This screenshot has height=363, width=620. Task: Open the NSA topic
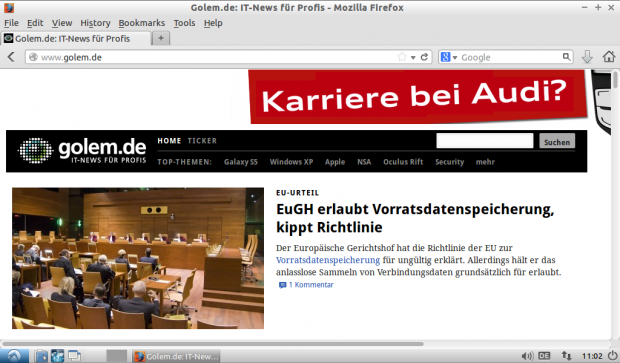[x=364, y=162]
